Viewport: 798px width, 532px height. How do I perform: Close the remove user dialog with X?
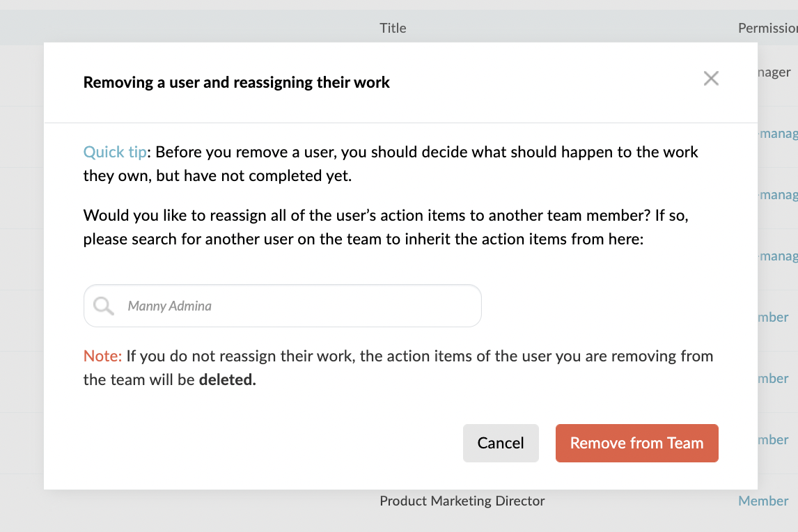[711, 79]
